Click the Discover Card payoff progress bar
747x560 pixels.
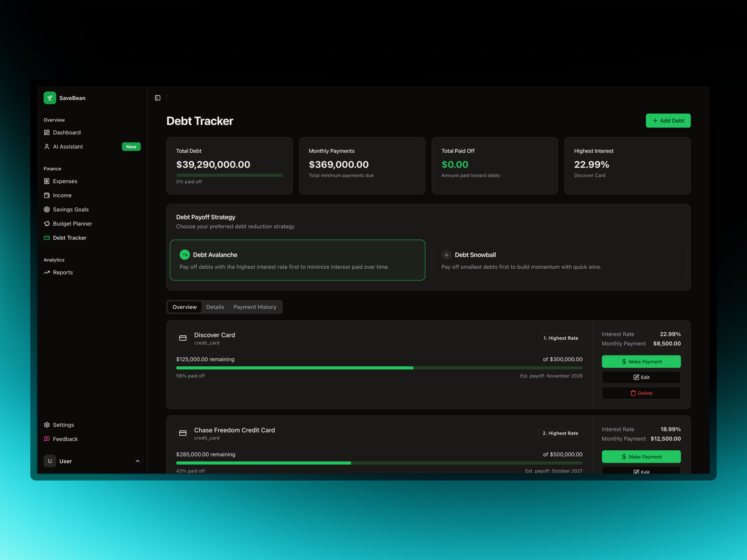click(x=379, y=368)
